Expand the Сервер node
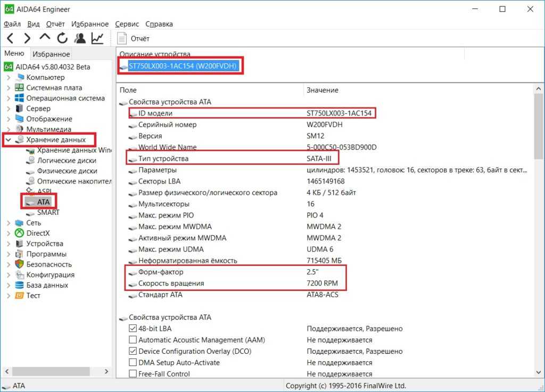 coord(9,109)
